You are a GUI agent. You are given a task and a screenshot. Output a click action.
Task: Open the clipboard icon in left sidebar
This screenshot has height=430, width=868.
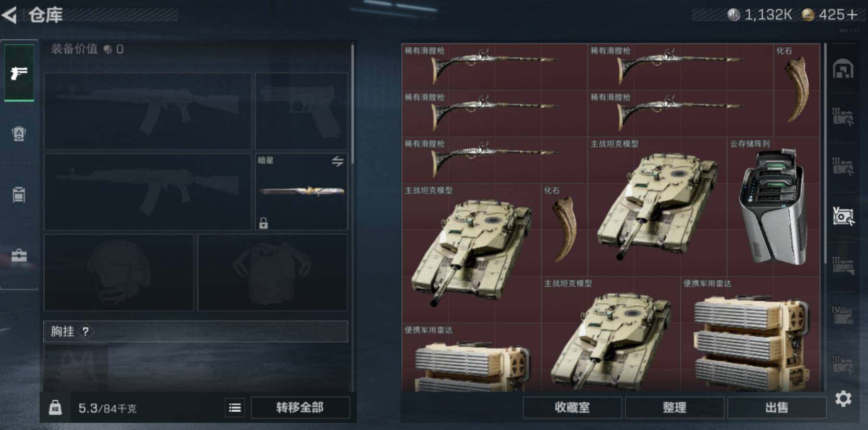(19, 195)
